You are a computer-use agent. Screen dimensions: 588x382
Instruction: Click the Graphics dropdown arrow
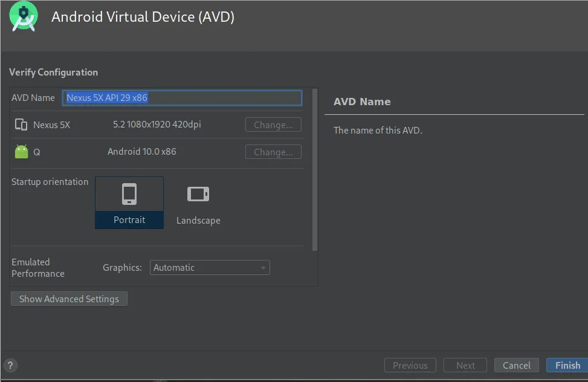[x=263, y=268]
